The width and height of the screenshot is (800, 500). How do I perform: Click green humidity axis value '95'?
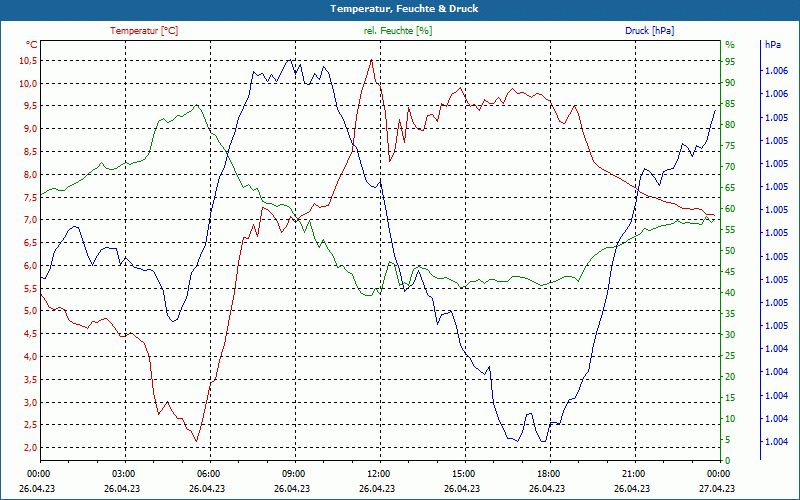730,62
